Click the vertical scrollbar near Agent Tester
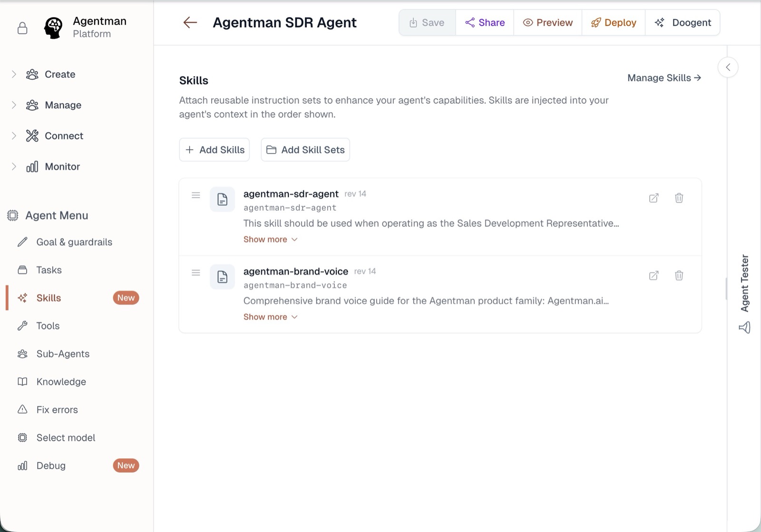The image size is (761, 532). (x=726, y=289)
